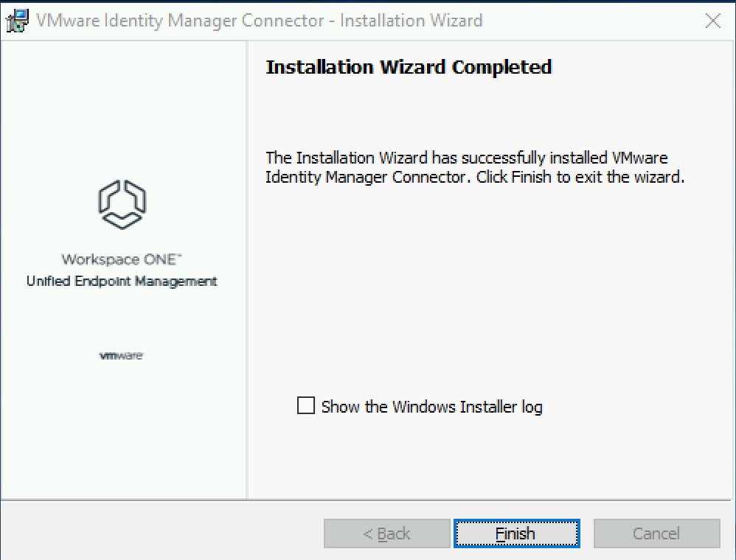Enable Show the Windows Installer log checkbox

(x=306, y=406)
